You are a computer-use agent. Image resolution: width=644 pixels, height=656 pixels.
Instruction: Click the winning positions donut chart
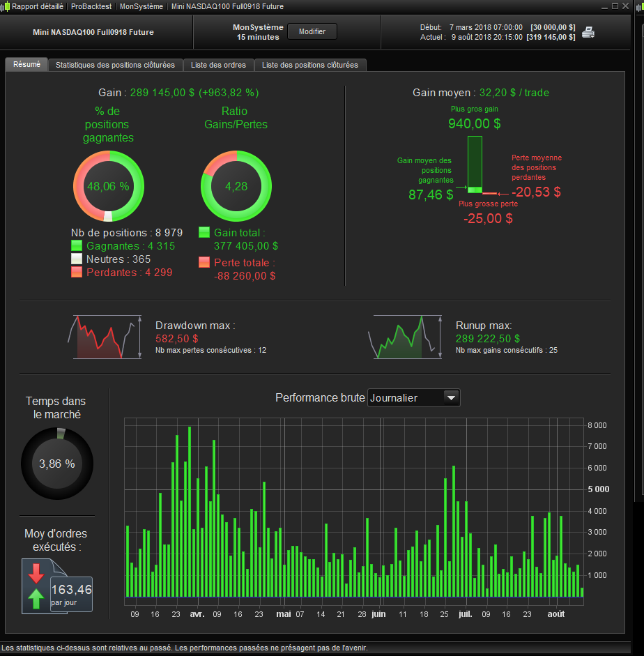[109, 186]
